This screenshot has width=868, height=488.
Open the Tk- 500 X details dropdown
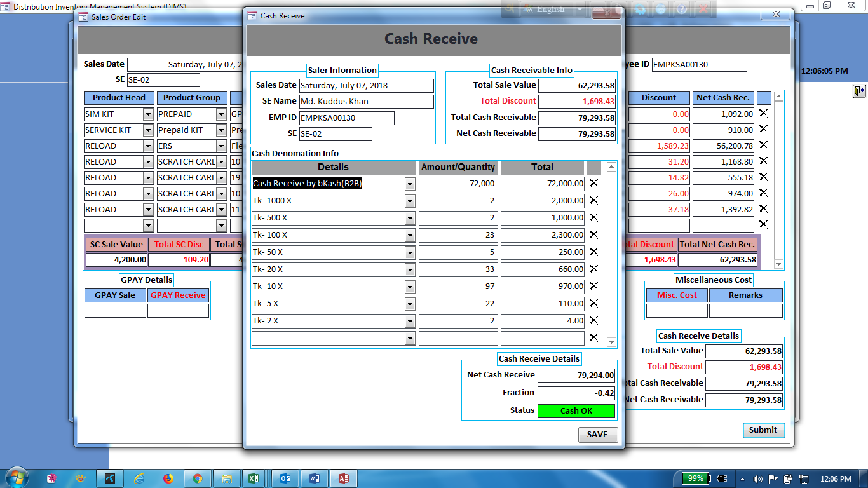tap(410, 218)
